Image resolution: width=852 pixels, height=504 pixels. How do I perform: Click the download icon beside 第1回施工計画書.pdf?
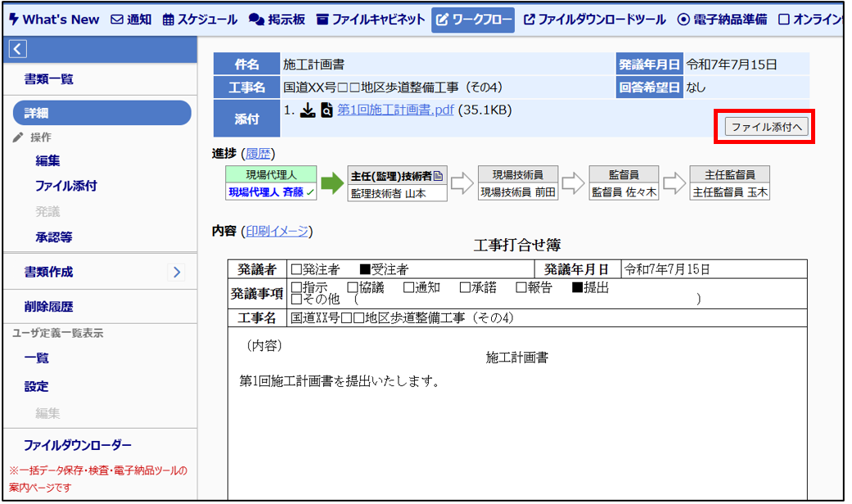308,110
